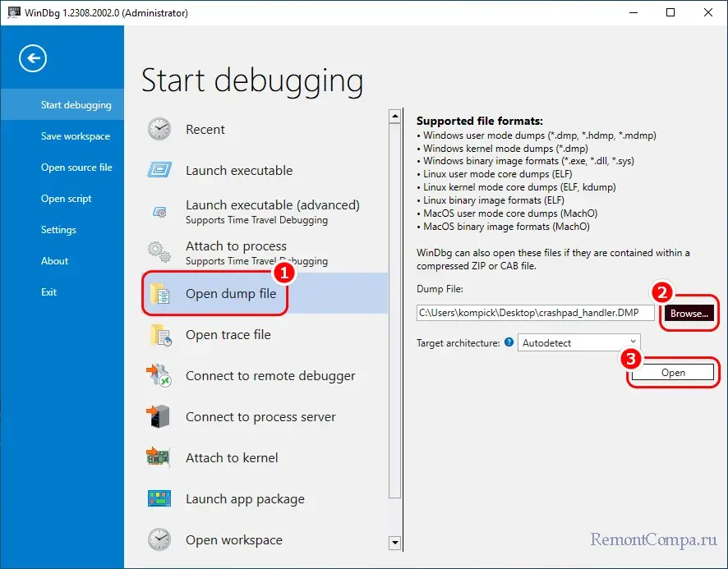Click the Dump File path input field
728x569 pixels.
[x=536, y=313]
